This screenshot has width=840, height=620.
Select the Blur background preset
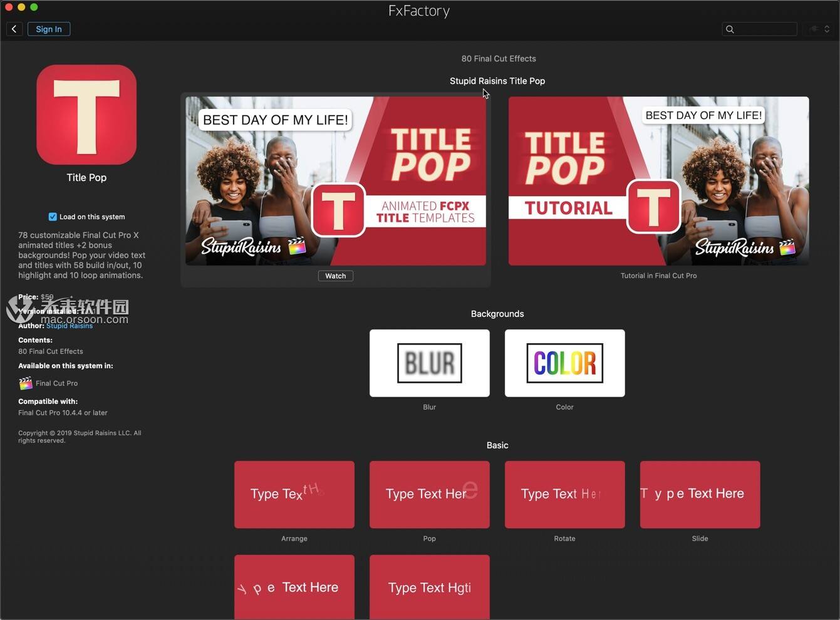click(430, 363)
